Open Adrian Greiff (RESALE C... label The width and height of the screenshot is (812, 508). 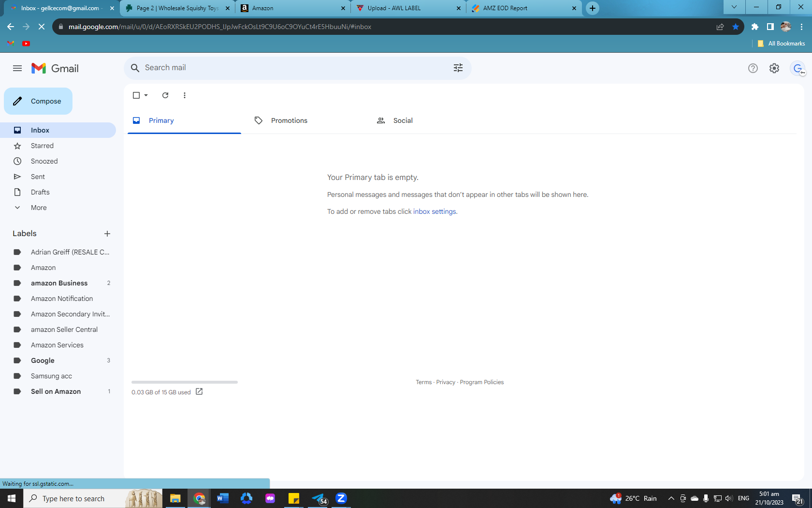tap(58, 252)
